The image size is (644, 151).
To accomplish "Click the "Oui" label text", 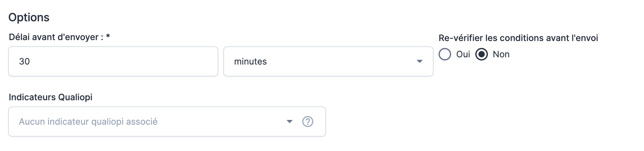I will pos(463,54).
